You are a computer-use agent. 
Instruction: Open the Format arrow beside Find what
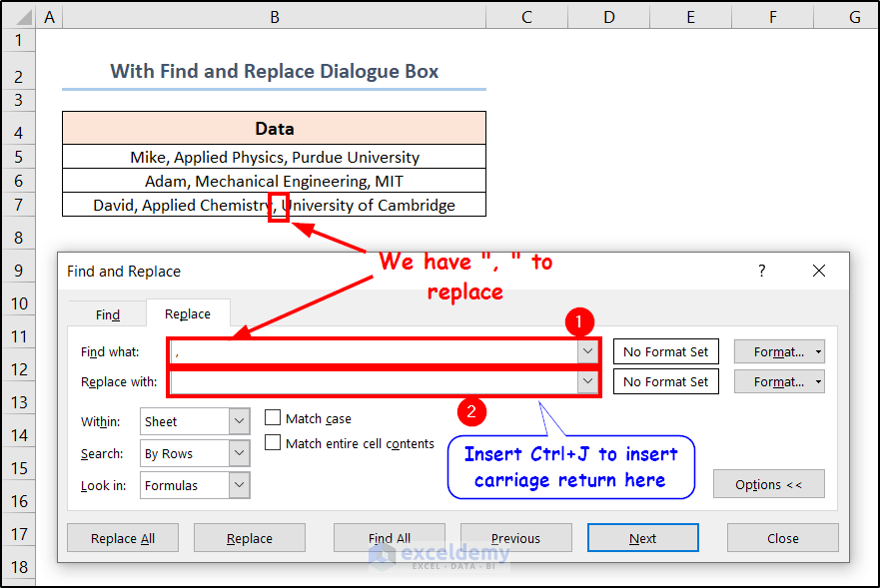[819, 351]
